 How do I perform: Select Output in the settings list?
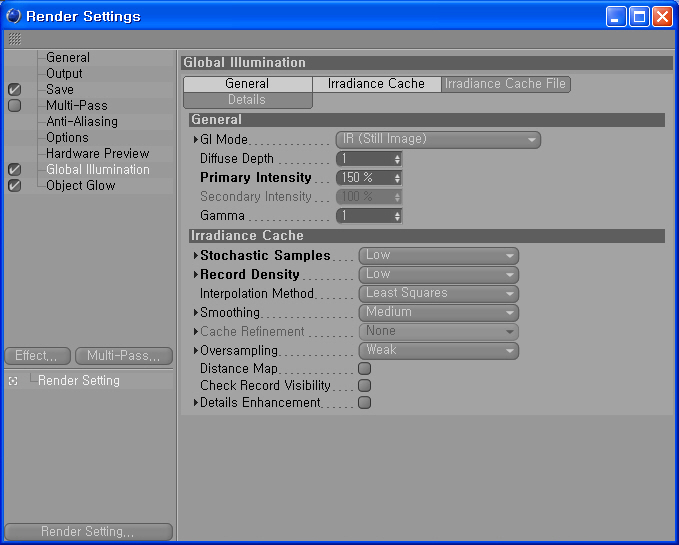(x=64, y=74)
